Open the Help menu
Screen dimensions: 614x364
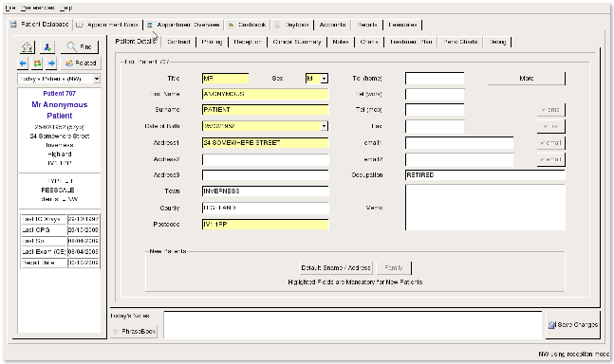pyautogui.click(x=66, y=8)
